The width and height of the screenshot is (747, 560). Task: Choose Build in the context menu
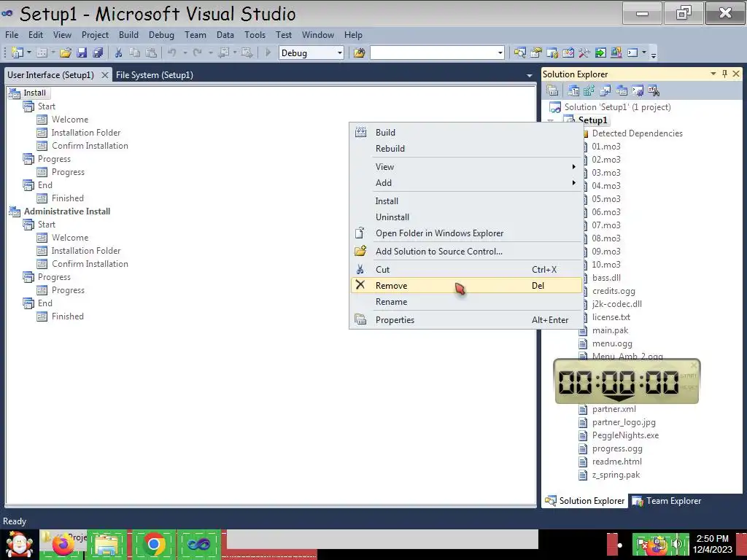466,133
